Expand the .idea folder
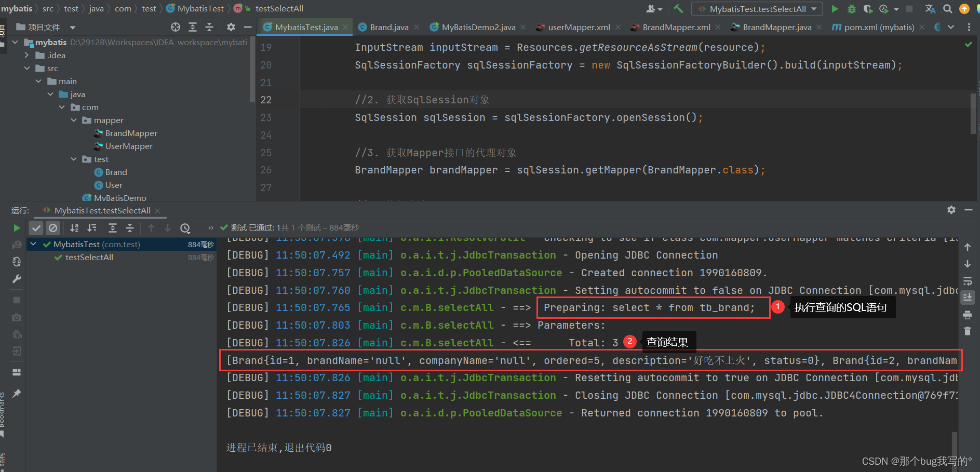980x472 pixels. [27, 55]
